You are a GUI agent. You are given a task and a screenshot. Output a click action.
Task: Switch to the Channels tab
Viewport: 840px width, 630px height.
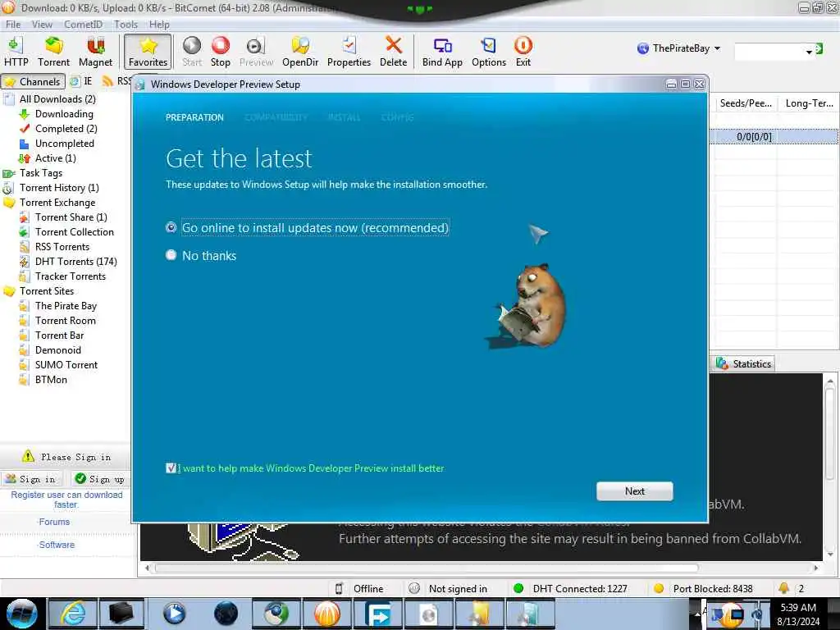click(33, 81)
